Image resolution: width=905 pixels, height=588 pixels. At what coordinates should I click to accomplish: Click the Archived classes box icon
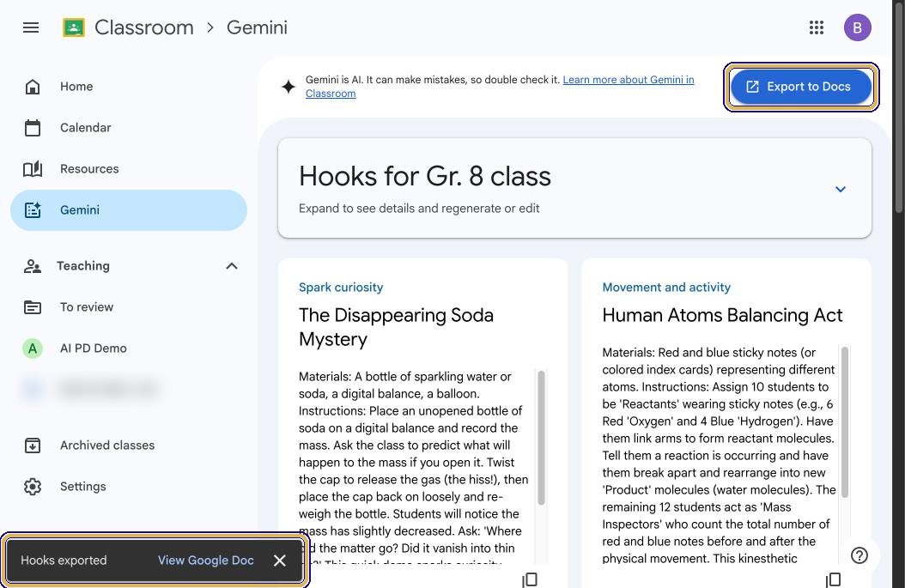click(x=33, y=446)
